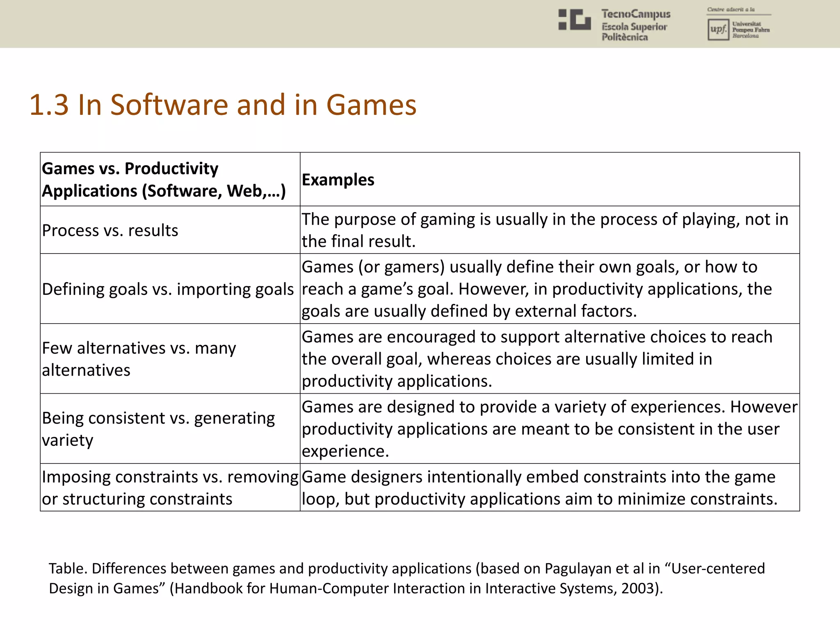The width and height of the screenshot is (840, 630).
Task: Click the TecnoCampus Escola Superior Politècnica text
Action: coord(636,25)
